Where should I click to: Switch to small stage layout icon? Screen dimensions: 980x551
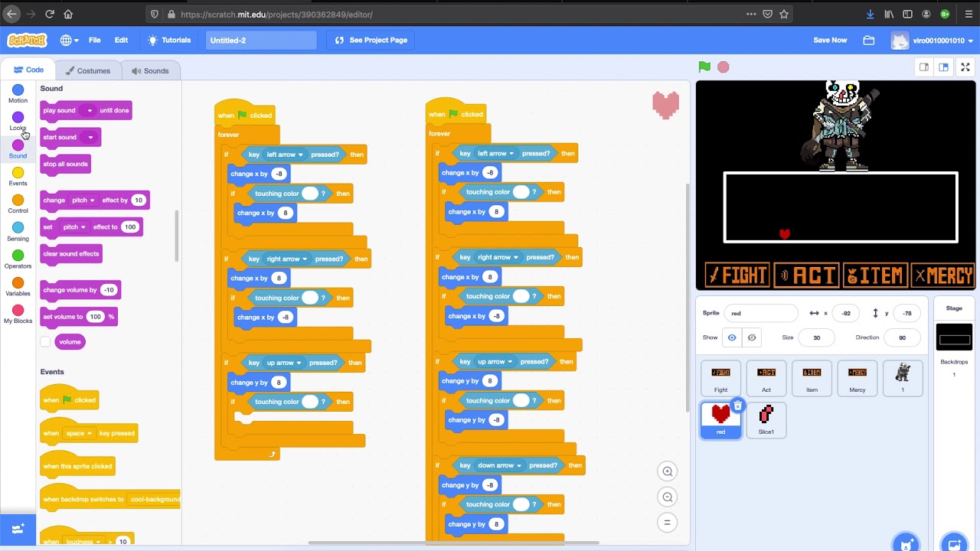tap(924, 67)
